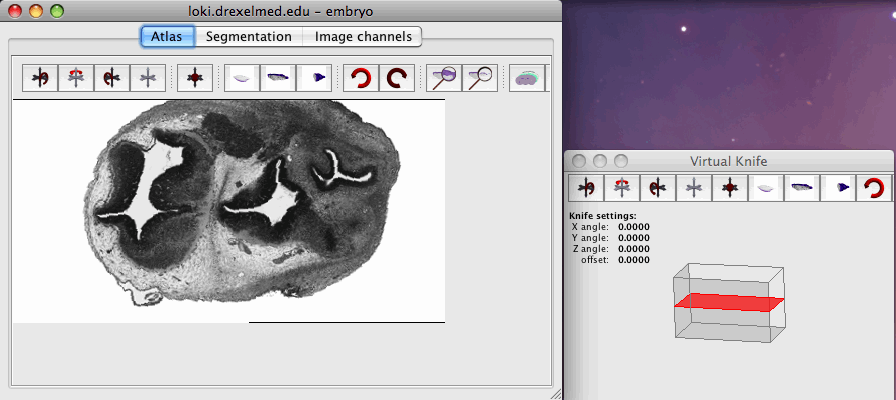Click the bright red rotate arrow in main toolbar
896x400 pixels.
click(x=361, y=78)
